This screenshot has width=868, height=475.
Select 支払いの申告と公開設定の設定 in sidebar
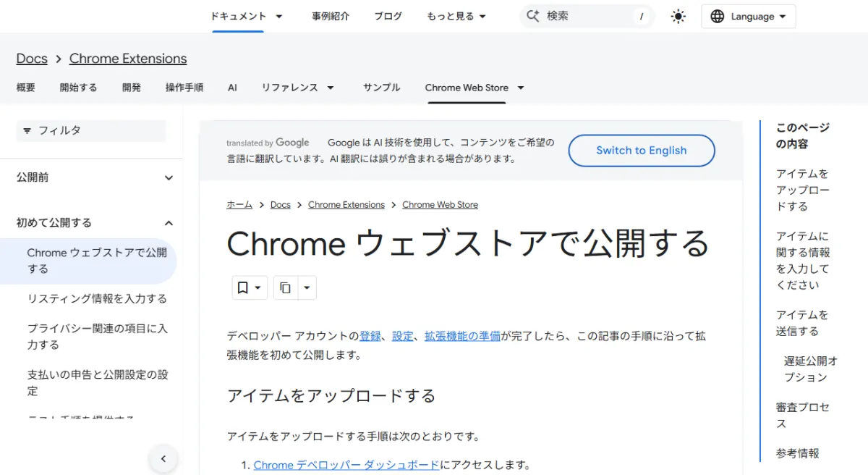[x=98, y=383]
